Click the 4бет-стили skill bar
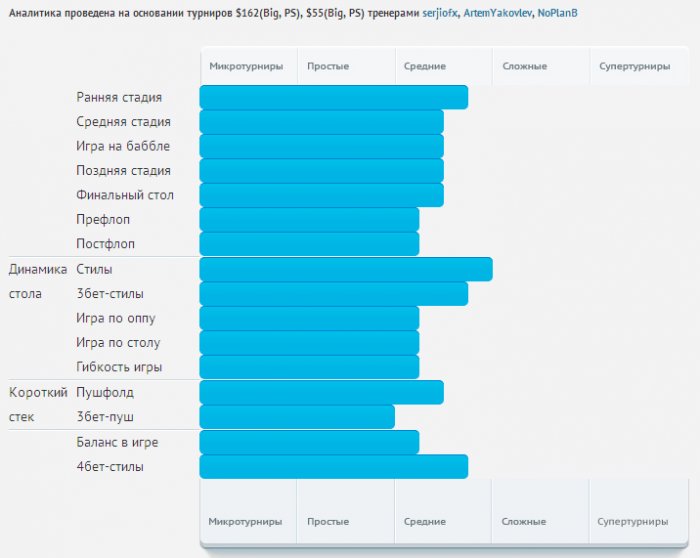This screenshot has width=700, height=558. [x=333, y=467]
